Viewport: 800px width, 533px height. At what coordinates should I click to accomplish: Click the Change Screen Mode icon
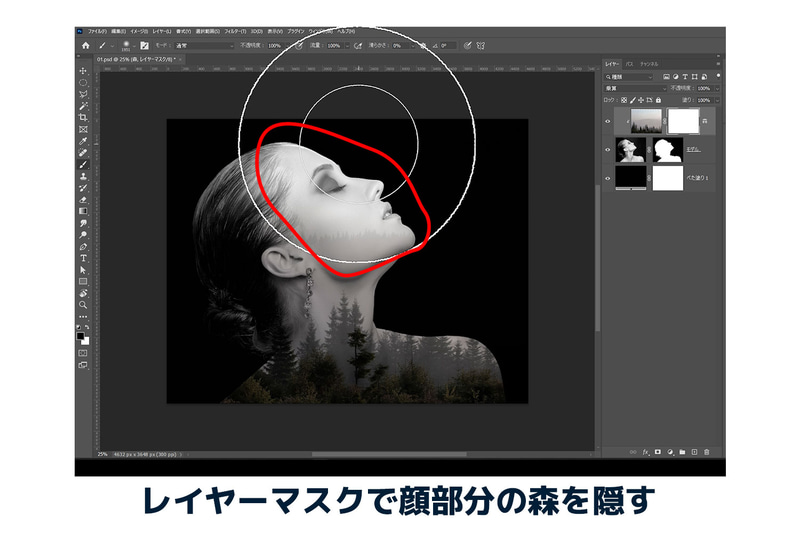click(83, 365)
